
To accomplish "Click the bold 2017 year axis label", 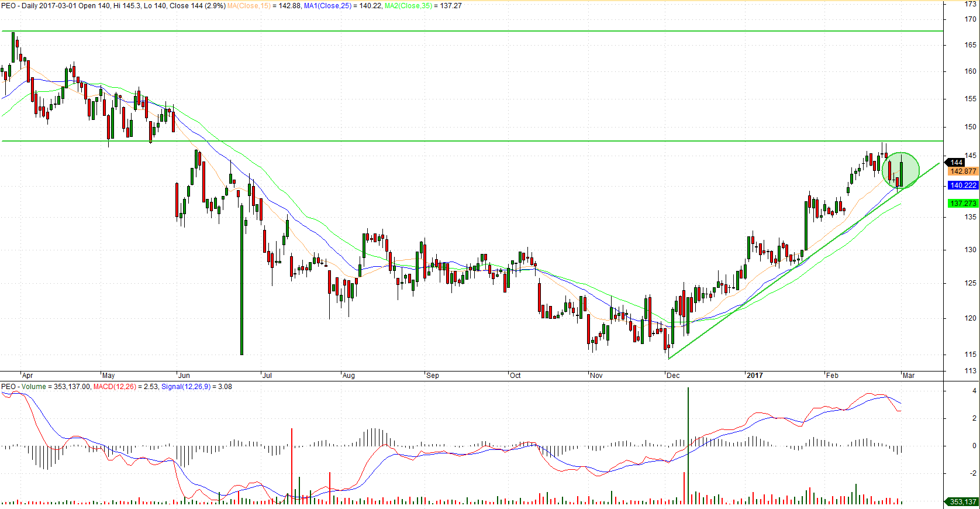I will [755, 376].
